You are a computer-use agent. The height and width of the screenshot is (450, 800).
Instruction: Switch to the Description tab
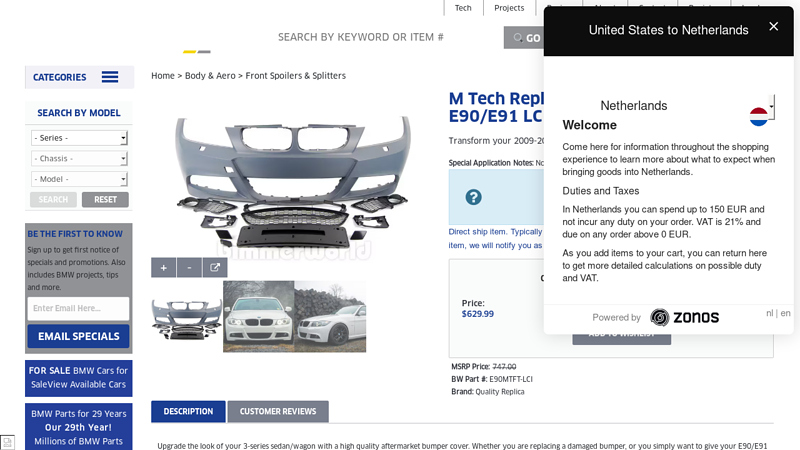[188, 411]
